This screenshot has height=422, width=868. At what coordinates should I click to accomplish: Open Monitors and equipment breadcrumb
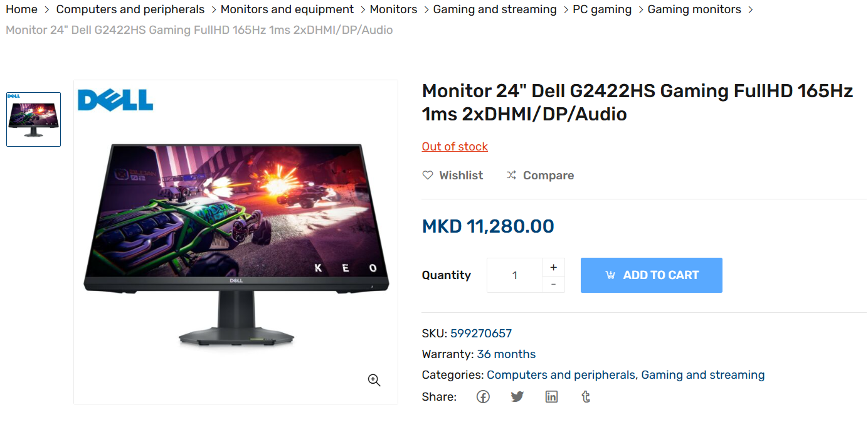tap(287, 9)
